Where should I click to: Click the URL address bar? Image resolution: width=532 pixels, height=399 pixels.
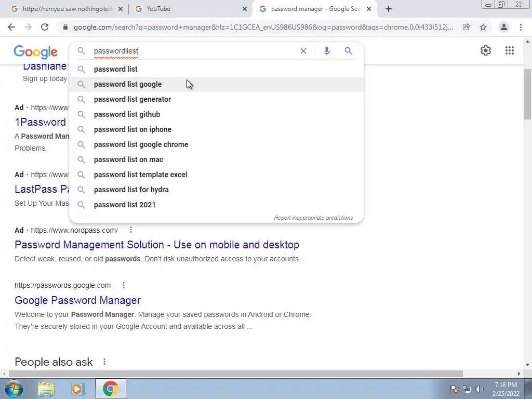263,27
